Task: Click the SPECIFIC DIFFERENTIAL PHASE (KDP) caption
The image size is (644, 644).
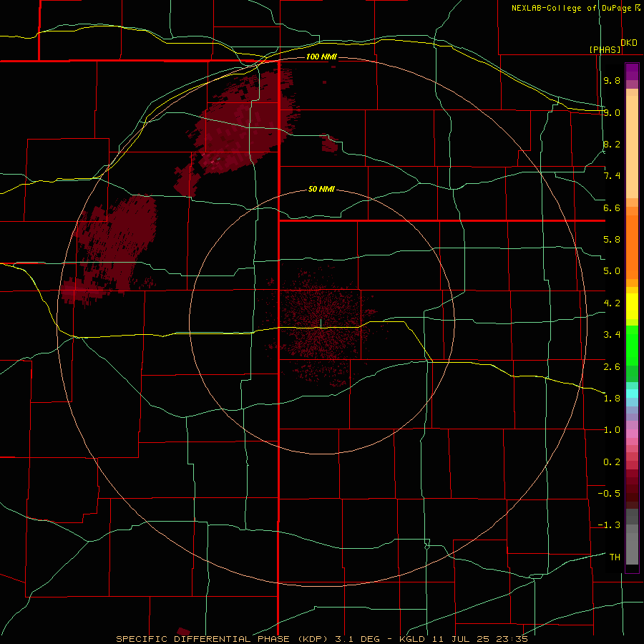Action: [x=221, y=639]
